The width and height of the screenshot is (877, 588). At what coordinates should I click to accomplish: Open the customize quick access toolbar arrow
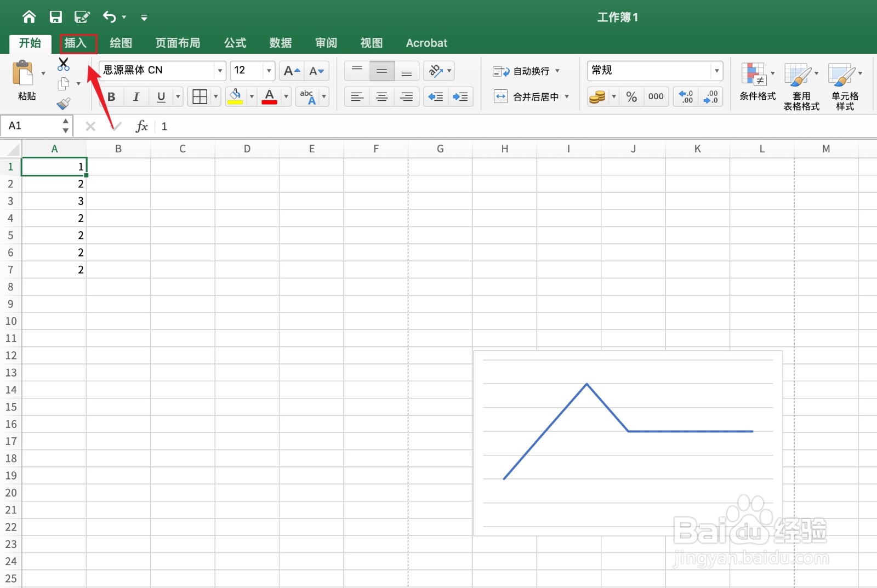pos(144,18)
